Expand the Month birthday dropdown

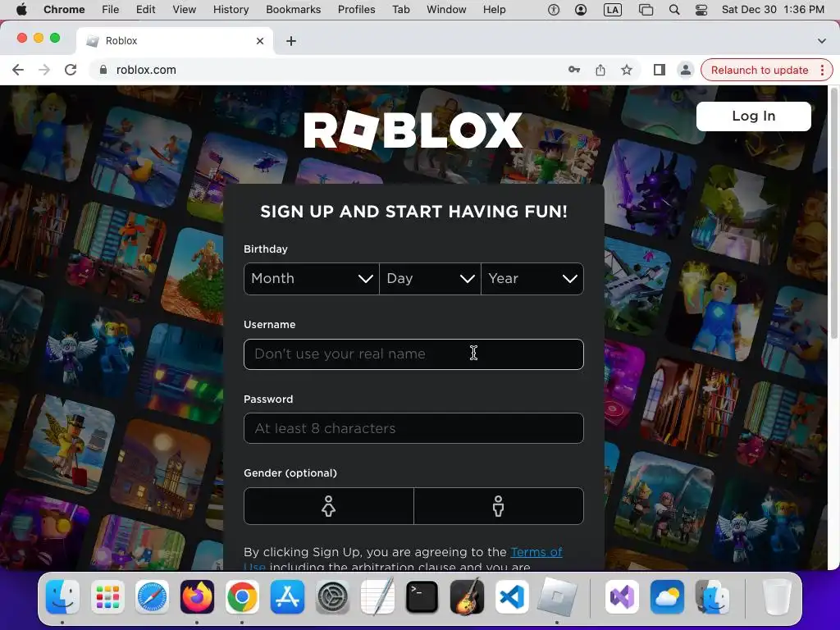(312, 279)
